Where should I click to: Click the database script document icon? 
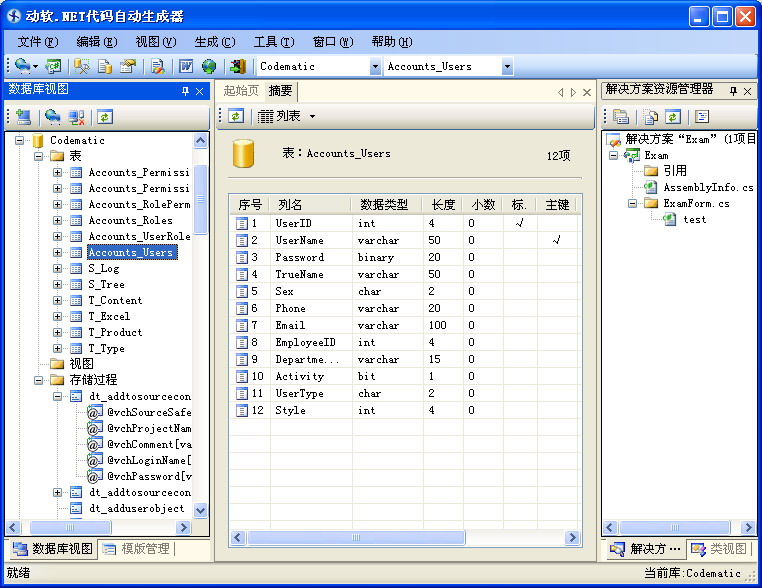[104, 66]
